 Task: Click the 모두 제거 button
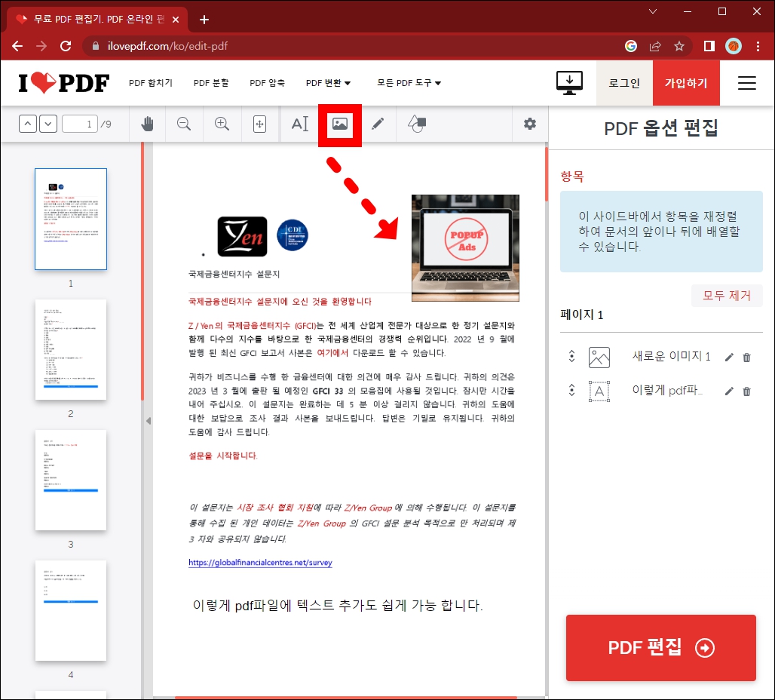point(725,296)
